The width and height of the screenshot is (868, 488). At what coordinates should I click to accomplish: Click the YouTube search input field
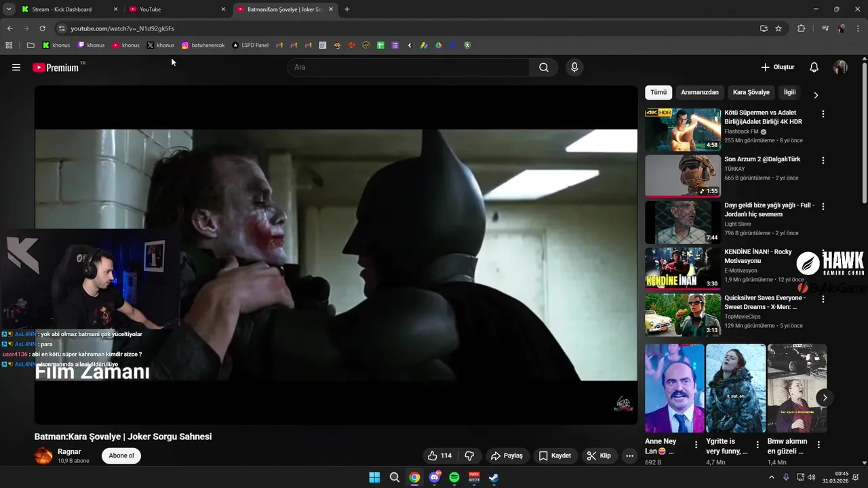click(x=408, y=67)
